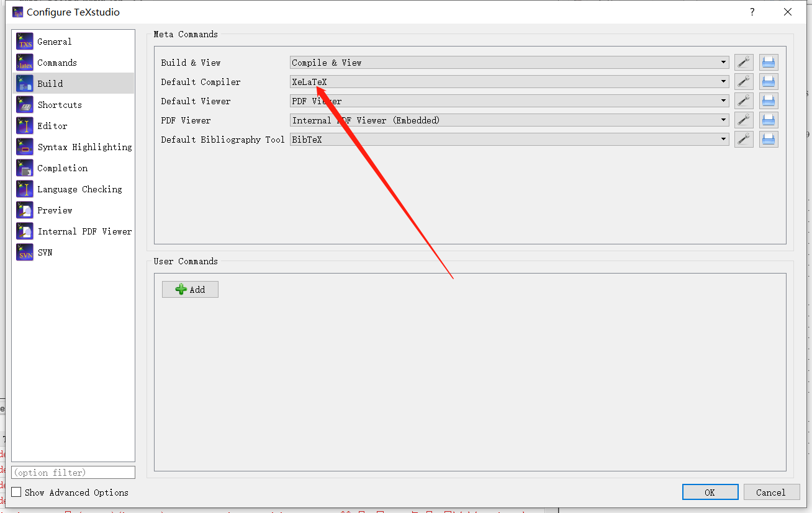The width and height of the screenshot is (812, 513).
Task: Click the wand icon beside Default Bibliography Tool
Action: pos(744,138)
